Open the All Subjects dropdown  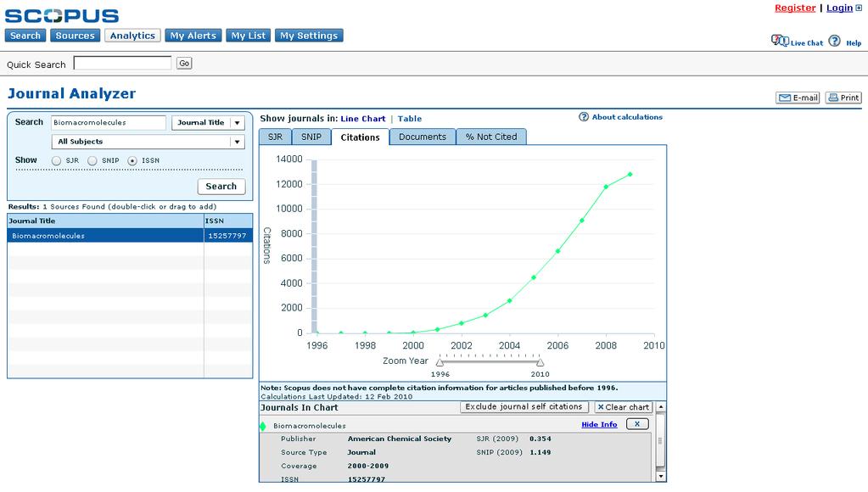click(148, 142)
